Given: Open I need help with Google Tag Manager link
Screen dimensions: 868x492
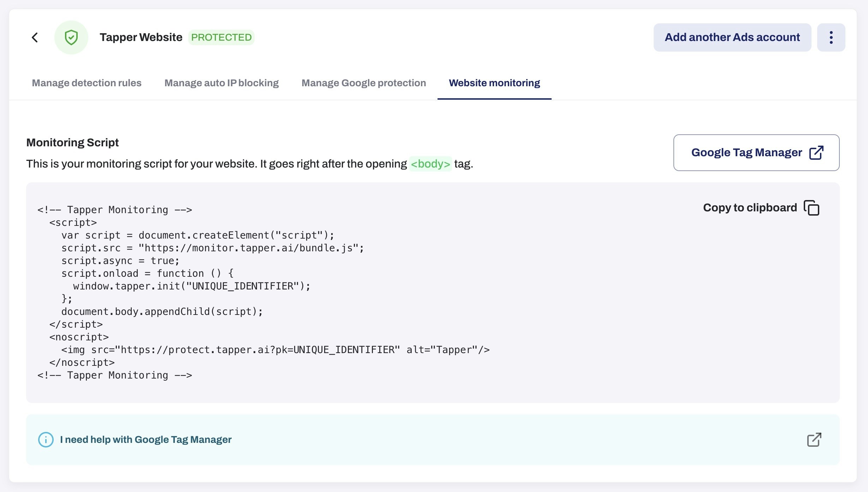Looking at the screenshot, I should click(x=145, y=440).
